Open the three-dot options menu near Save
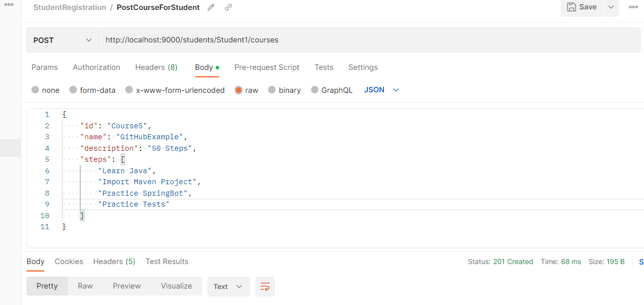 633,7
